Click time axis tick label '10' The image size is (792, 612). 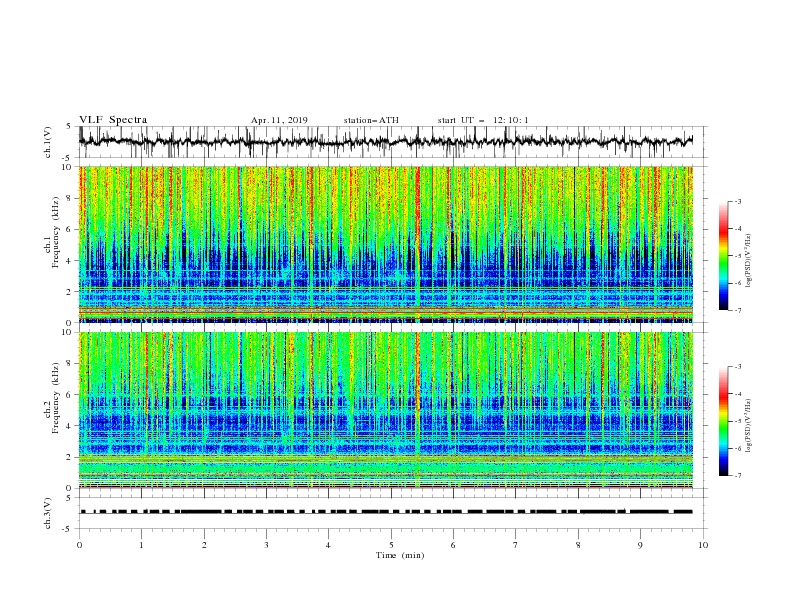click(703, 545)
